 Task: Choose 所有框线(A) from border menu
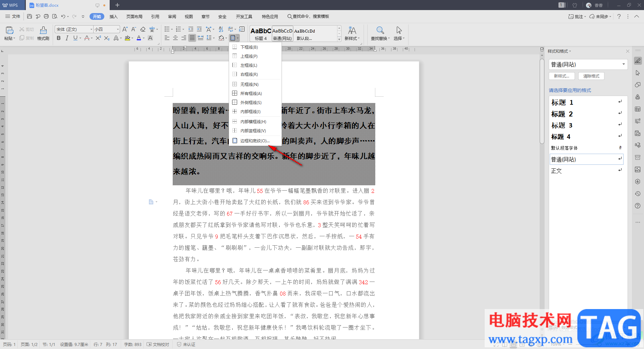coord(255,93)
